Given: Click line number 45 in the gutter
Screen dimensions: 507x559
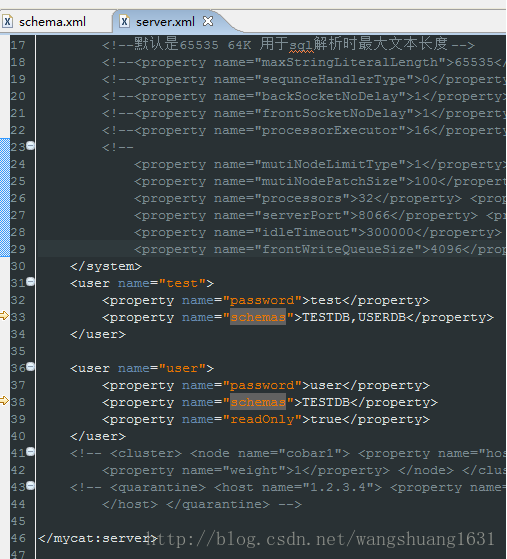Looking at the screenshot, I should 18,521.
